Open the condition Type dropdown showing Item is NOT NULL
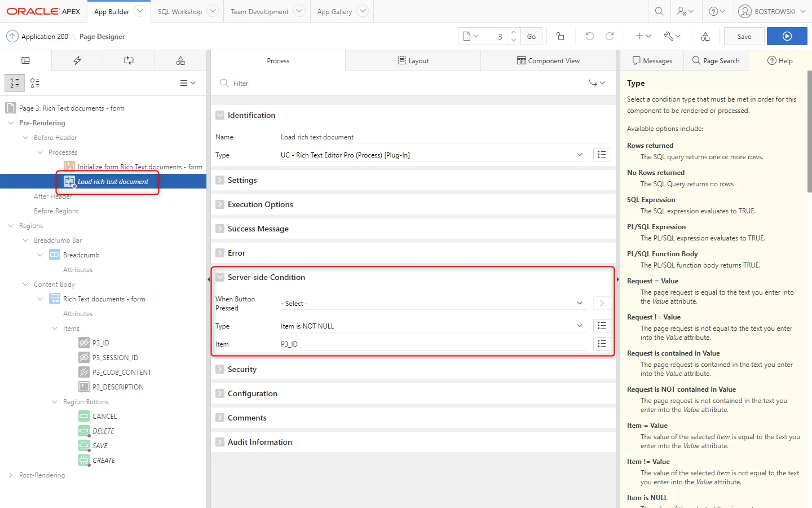 click(431, 326)
